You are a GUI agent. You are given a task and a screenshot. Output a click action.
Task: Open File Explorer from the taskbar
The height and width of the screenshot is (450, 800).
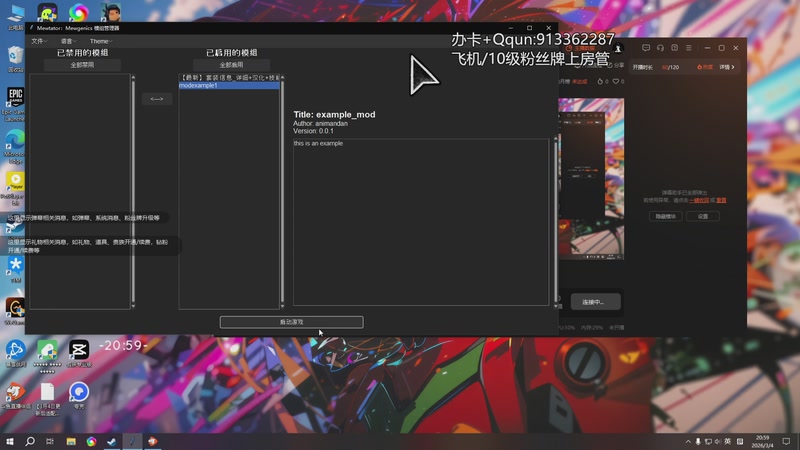71,441
